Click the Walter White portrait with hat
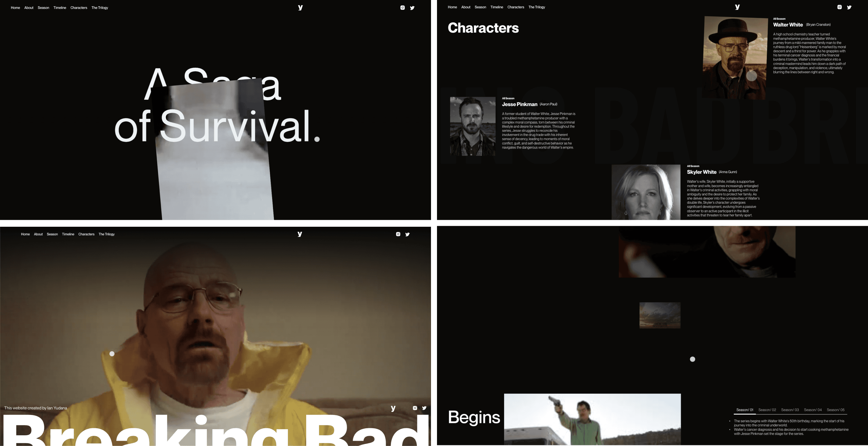Viewport: 868px width, 446px height. click(x=735, y=58)
